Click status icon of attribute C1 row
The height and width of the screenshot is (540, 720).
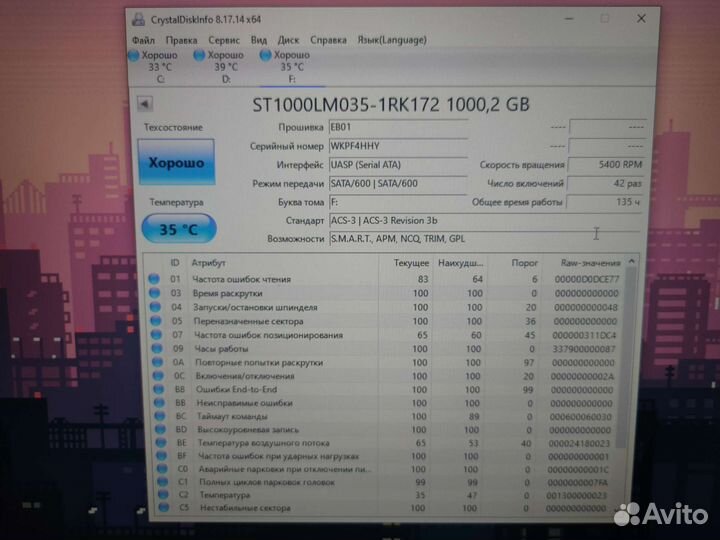163,482
